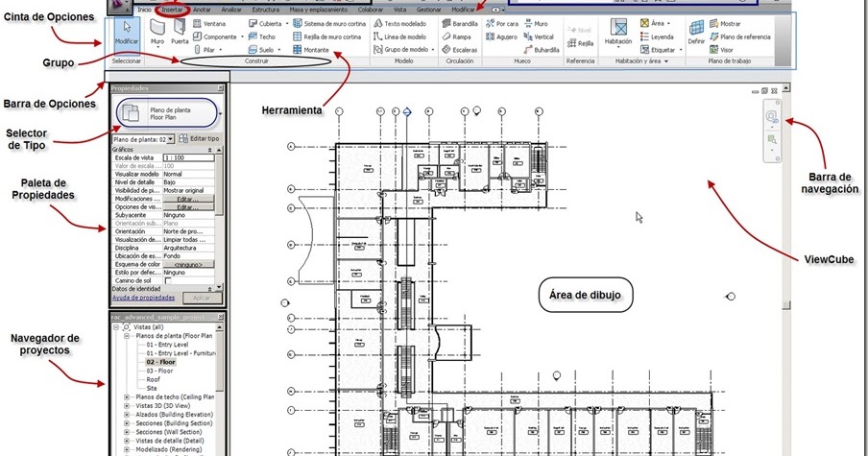
Task: Open the Leyenda legend tool
Action: pos(657,36)
